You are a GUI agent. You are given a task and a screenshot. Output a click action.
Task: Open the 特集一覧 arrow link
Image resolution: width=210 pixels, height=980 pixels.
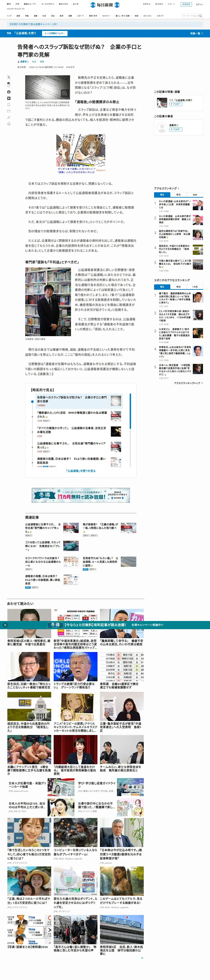click(196, 33)
